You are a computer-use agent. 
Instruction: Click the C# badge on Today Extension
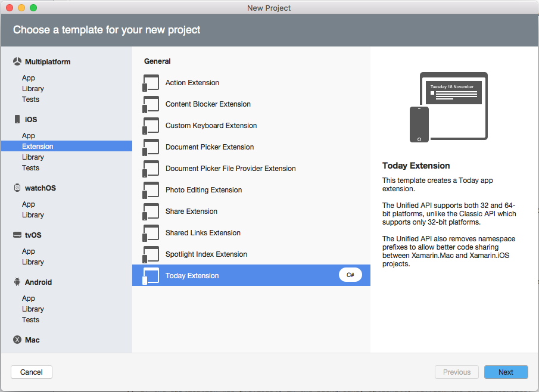[350, 275]
